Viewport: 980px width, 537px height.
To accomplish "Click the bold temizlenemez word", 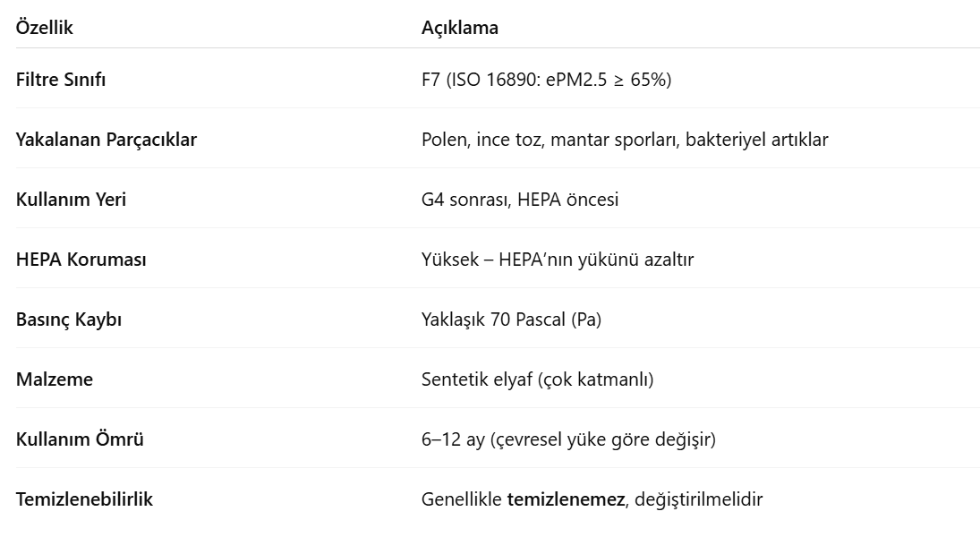I will point(566,499).
